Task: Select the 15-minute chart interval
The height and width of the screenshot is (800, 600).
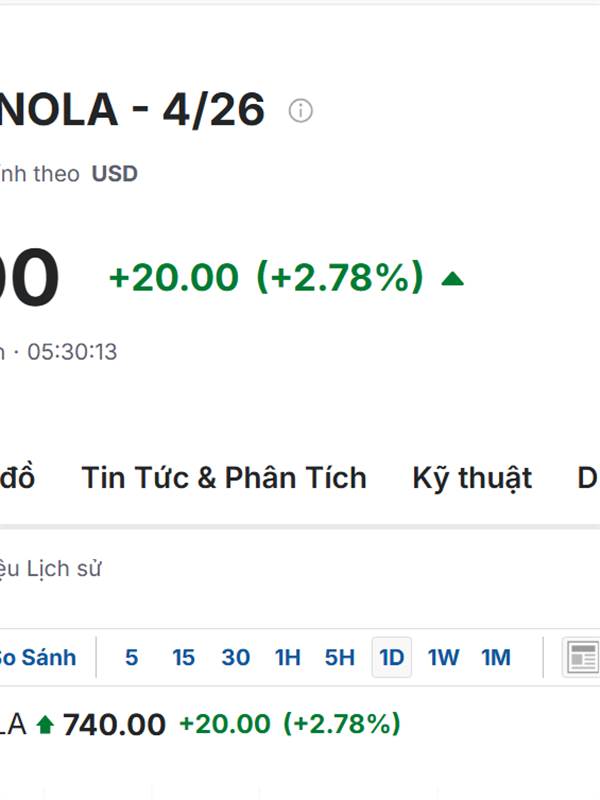Action: [x=183, y=657]
